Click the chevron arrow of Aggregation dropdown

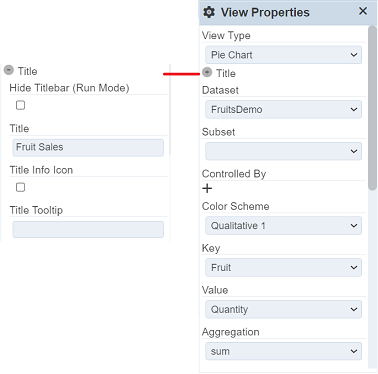[354, 351]
